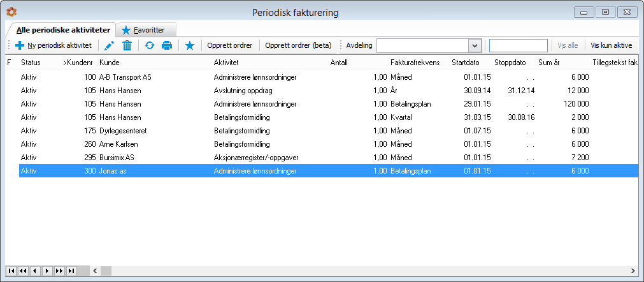The height and width of the screenshot is (282, 644).
Task: Click sum 7 200 cell
Action: [x=580, y=158]
